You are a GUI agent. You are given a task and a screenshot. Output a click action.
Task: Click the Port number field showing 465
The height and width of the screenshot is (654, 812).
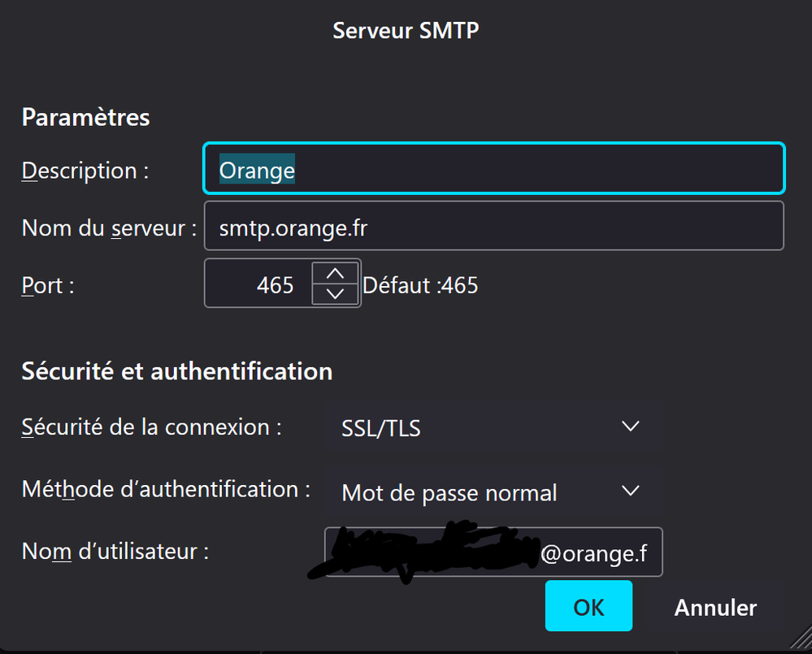click(x=258, y=284)
